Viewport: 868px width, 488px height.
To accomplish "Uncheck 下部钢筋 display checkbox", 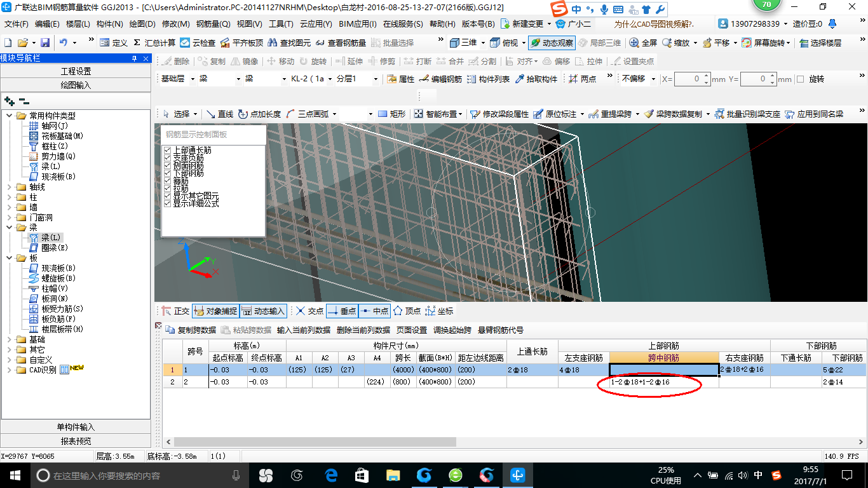I will coord(168,173).
